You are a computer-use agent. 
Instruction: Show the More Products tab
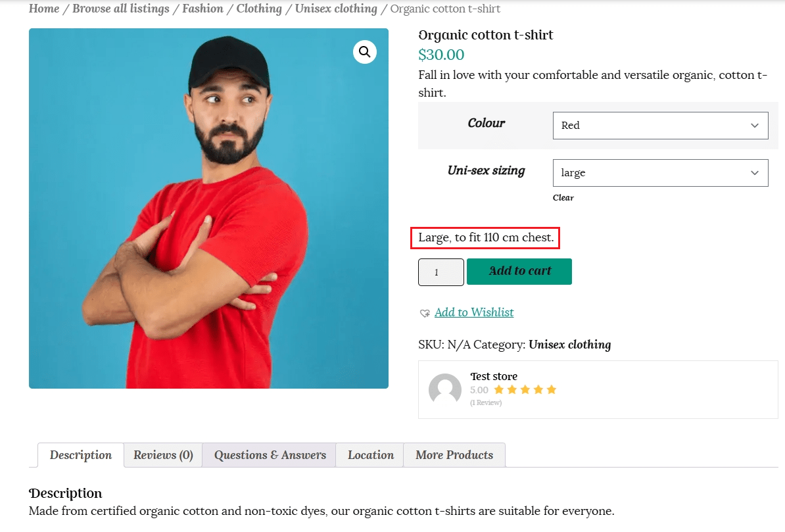[454, 455]
